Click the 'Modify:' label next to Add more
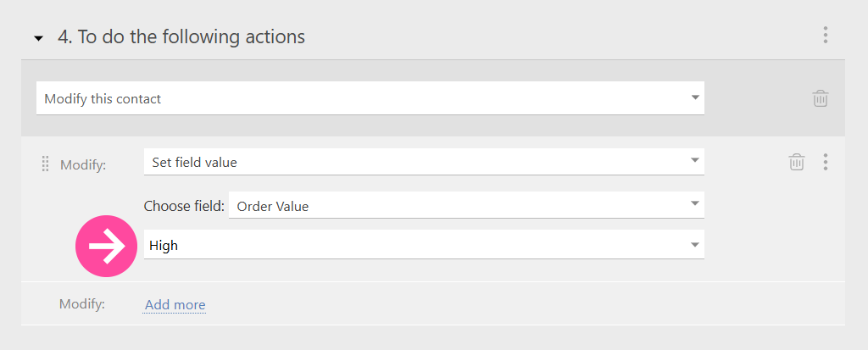The height and width of the screenshot is (350, 868). click(x=82, y=303)
